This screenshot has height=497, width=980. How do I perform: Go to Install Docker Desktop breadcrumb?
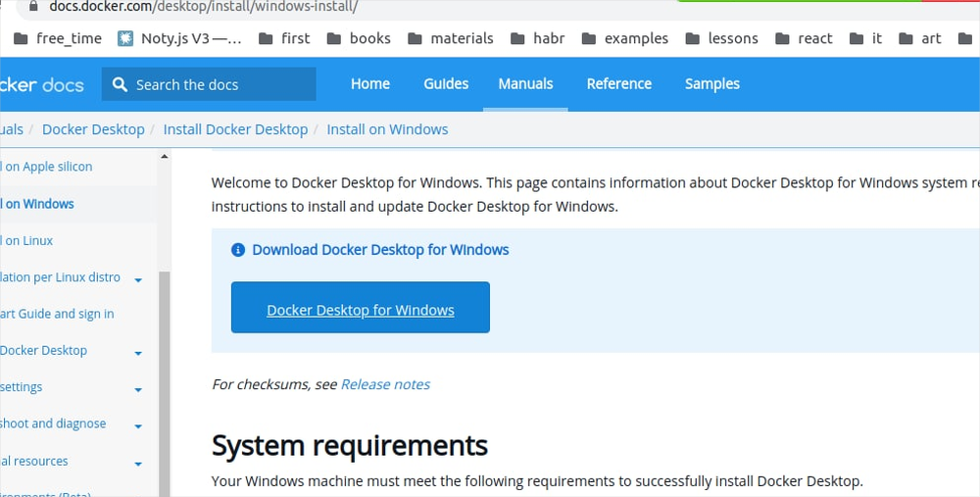235,129
